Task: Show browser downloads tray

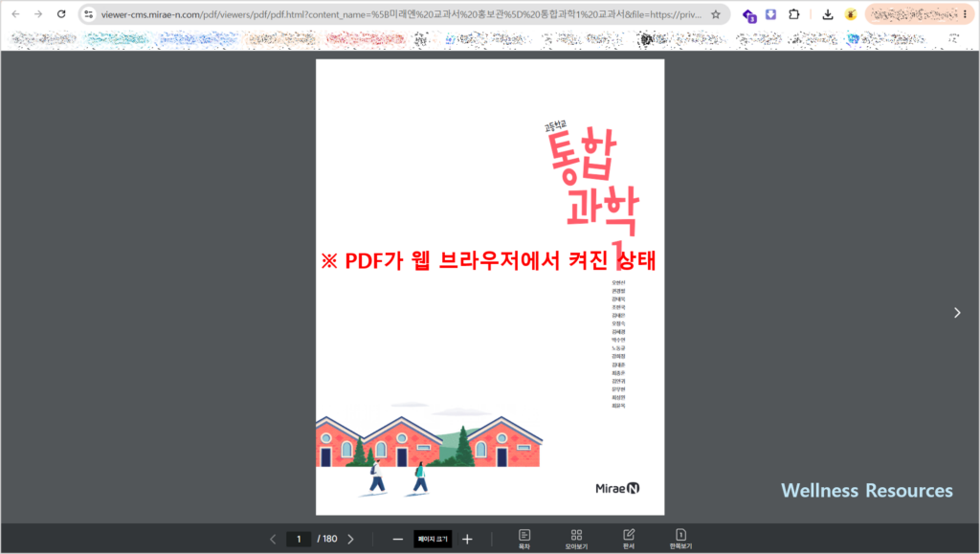Action: 828,13
